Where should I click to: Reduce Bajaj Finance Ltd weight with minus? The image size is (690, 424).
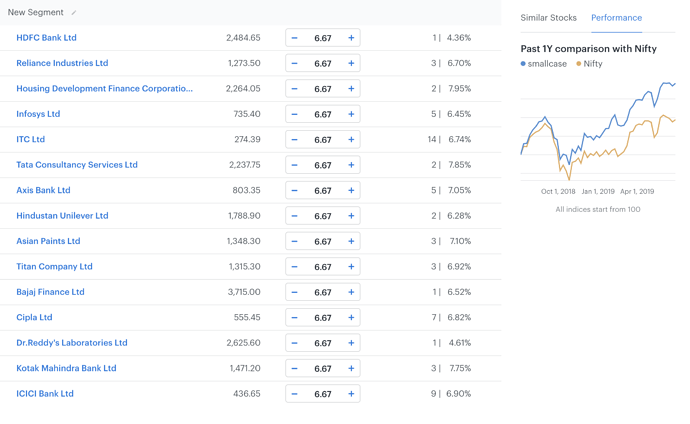[294, 292]
